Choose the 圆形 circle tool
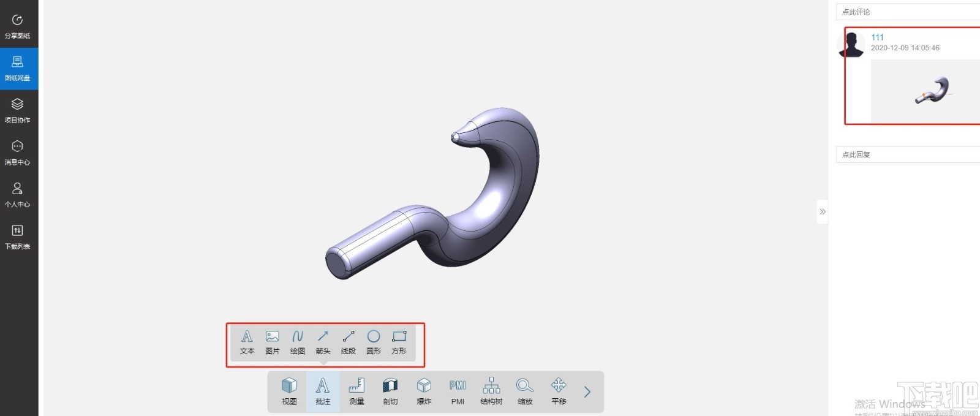980x416 pixels. pos(374,342)
